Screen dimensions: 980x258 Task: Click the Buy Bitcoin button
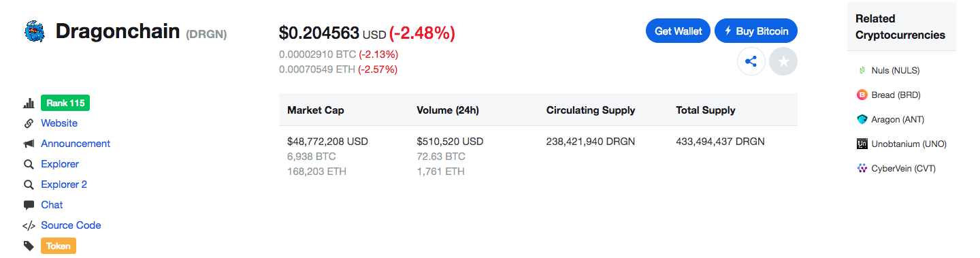[x=756, y=31]
